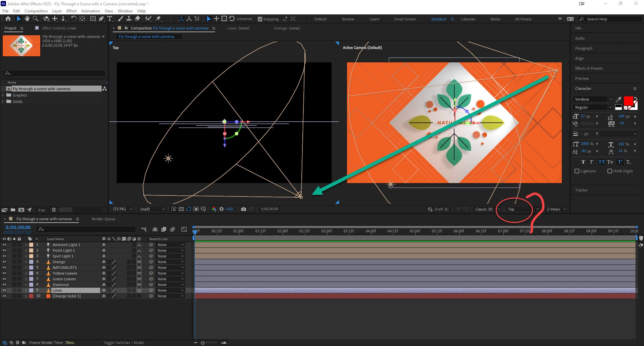Open the resolution dropdown showing Half
The height and width of the screenshot is (346, 644).
[x=153, y=209]
